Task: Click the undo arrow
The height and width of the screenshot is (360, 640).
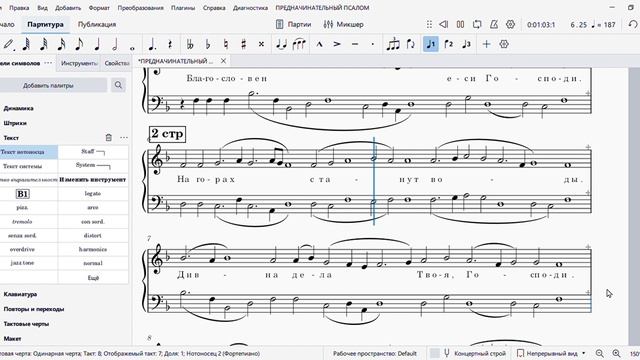Action: tap(633, 24)
